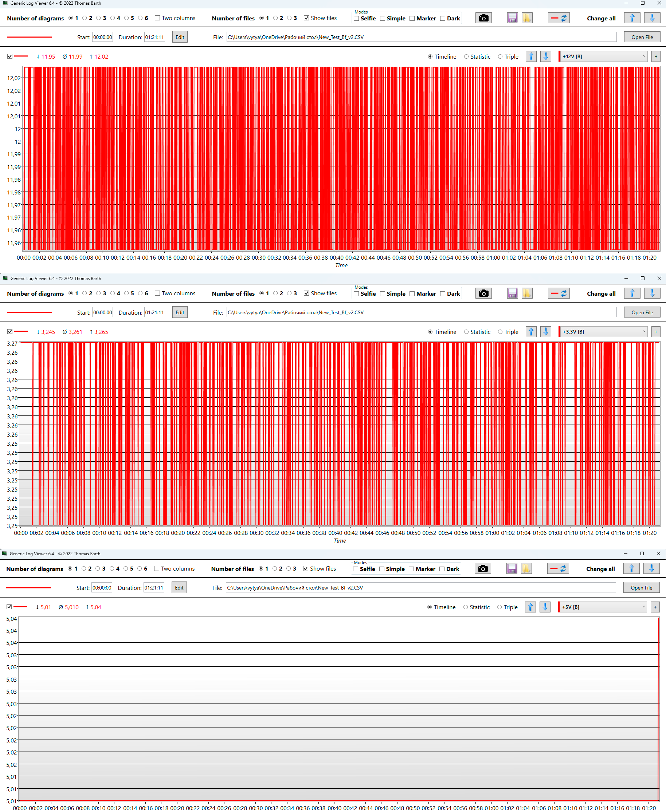Viewport: 666px width, 812px height.
Task: Open the +5V [B] channel dropdown
Action: tap(603, 607)
